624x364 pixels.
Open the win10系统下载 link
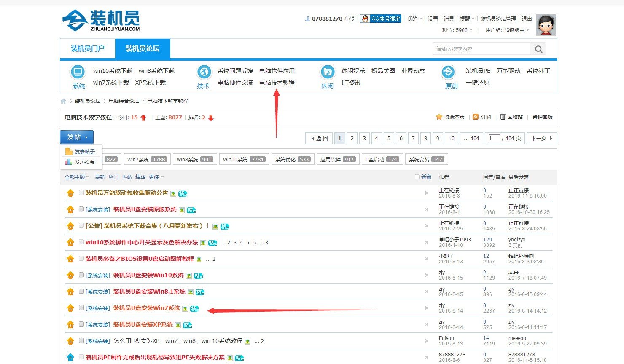[113, 71]
